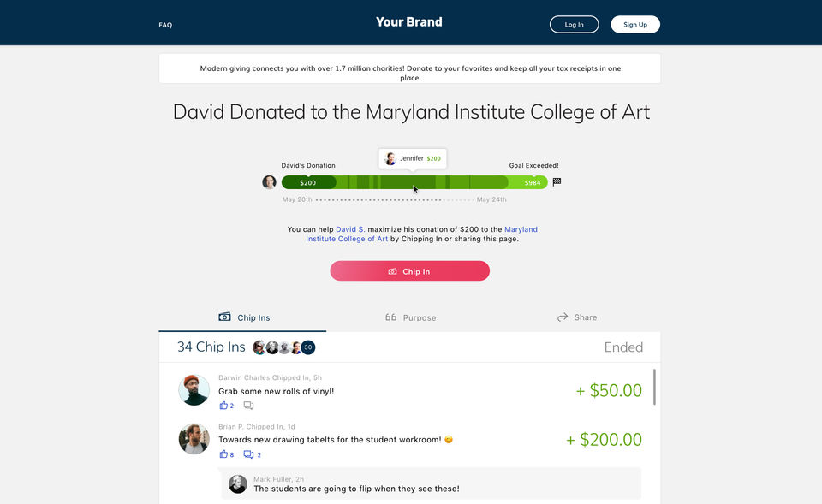Open David S. profile link
The image size is (822, 504).
click(x=350, y=229)
